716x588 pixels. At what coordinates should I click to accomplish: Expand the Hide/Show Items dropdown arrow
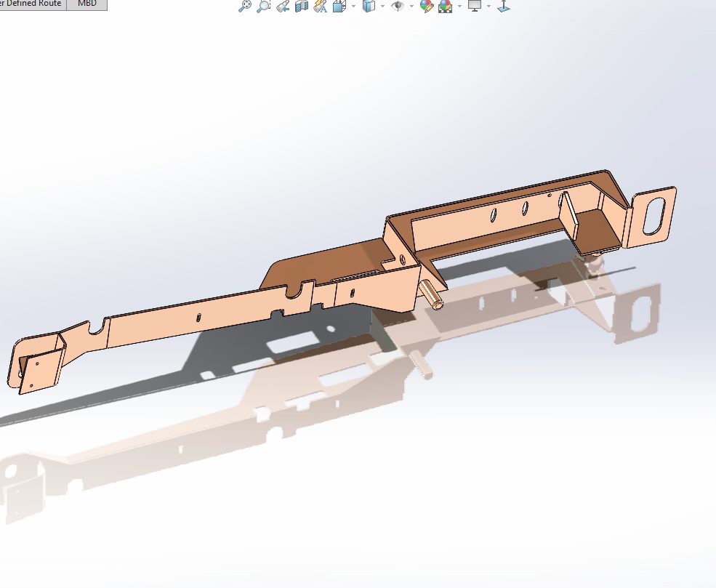point(412,6)
